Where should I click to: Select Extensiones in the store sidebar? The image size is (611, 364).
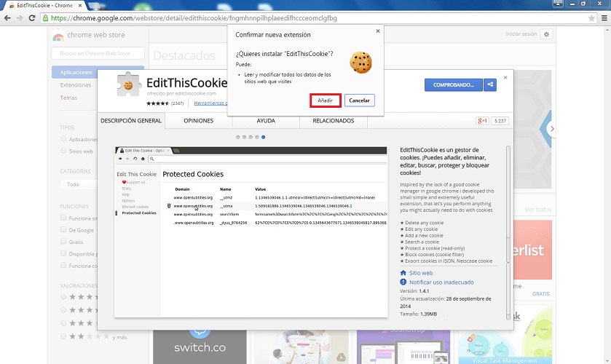(76, 85)
